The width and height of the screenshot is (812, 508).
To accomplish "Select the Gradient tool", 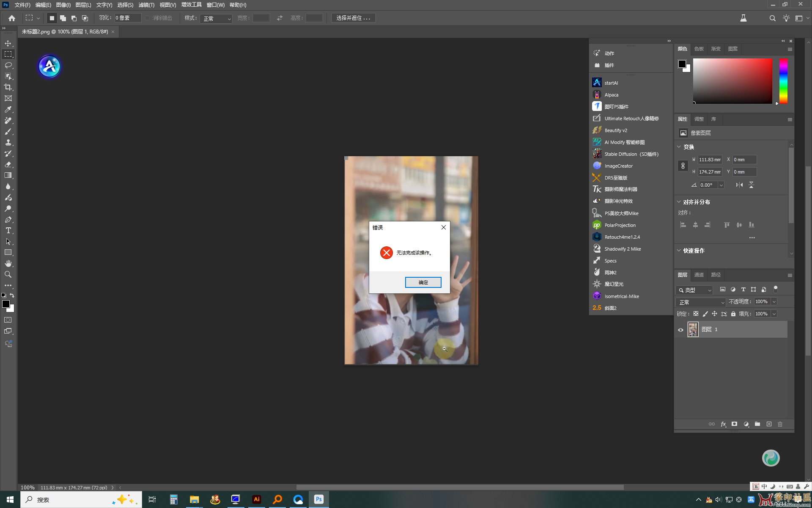I will (8, 175).
